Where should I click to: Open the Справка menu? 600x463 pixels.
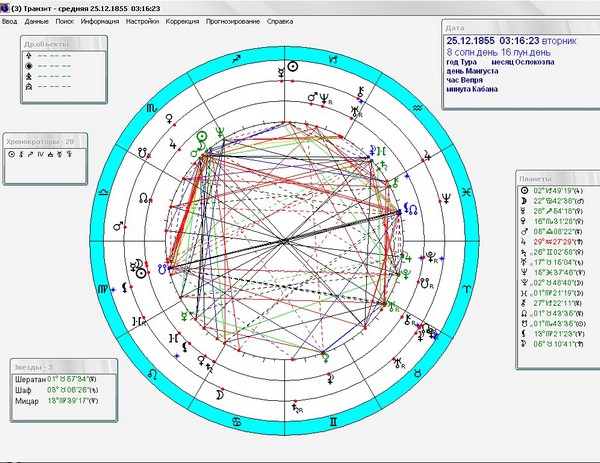coord(280,21)
